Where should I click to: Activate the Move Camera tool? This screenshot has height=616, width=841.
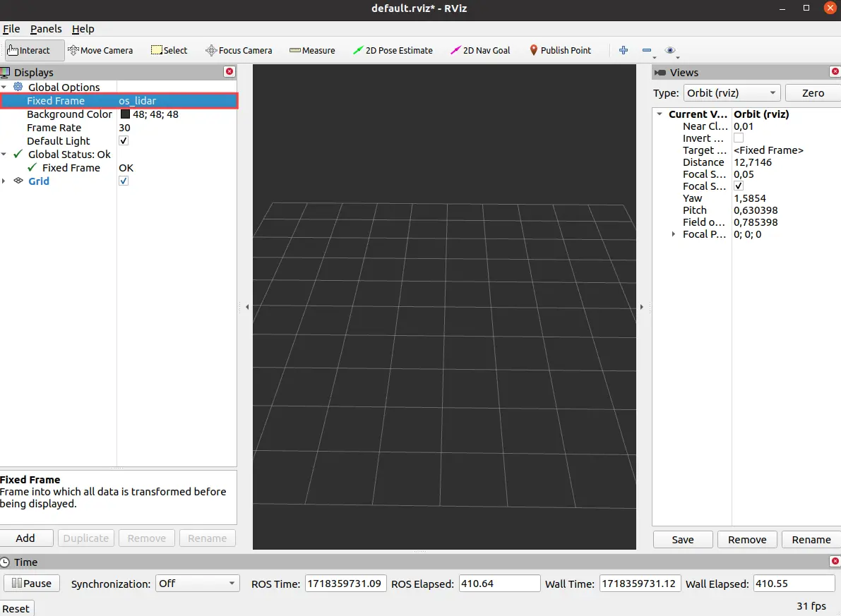(100, 50)
